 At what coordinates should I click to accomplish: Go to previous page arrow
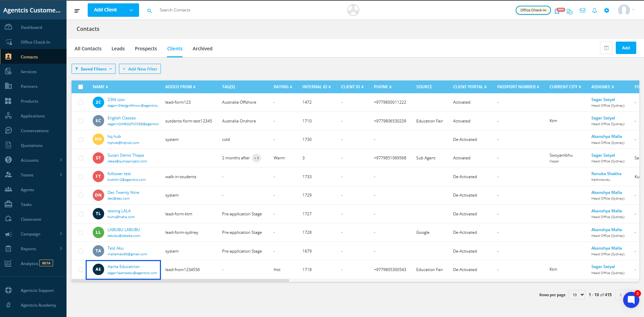click(x=621, y=295)
